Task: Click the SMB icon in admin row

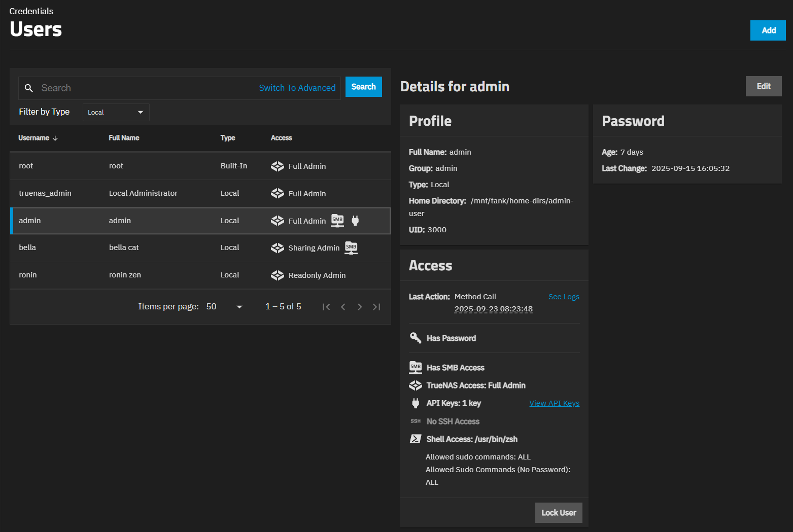Action: coord(337,221)
